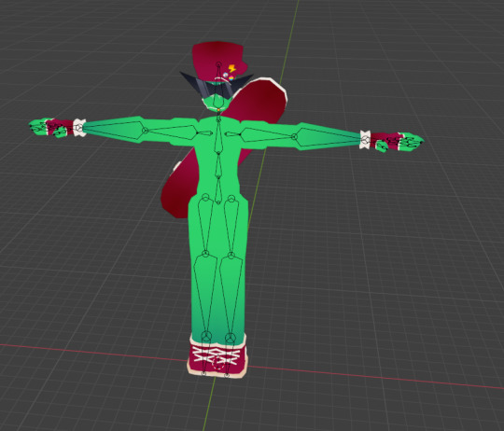The width and height of the screenshot is (504, 431).
Task: Select the forearm bone on viewer's right
Action: (x=329, y=137)
